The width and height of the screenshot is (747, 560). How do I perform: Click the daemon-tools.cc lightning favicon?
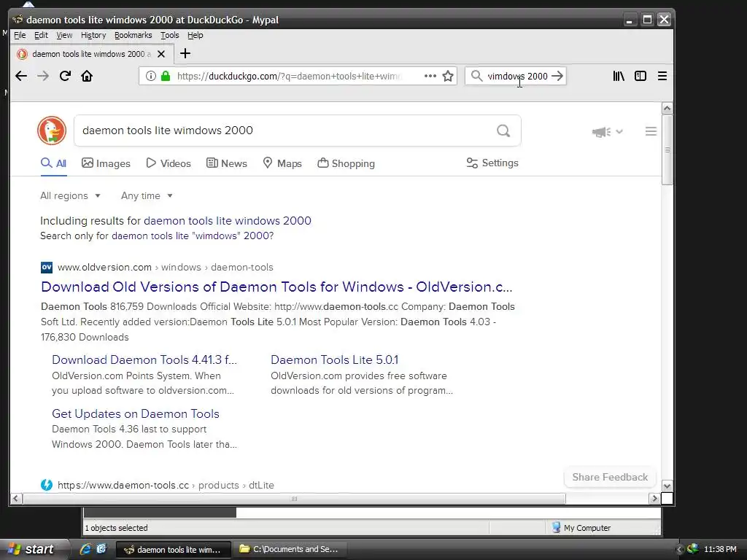(x=47, y=485)
